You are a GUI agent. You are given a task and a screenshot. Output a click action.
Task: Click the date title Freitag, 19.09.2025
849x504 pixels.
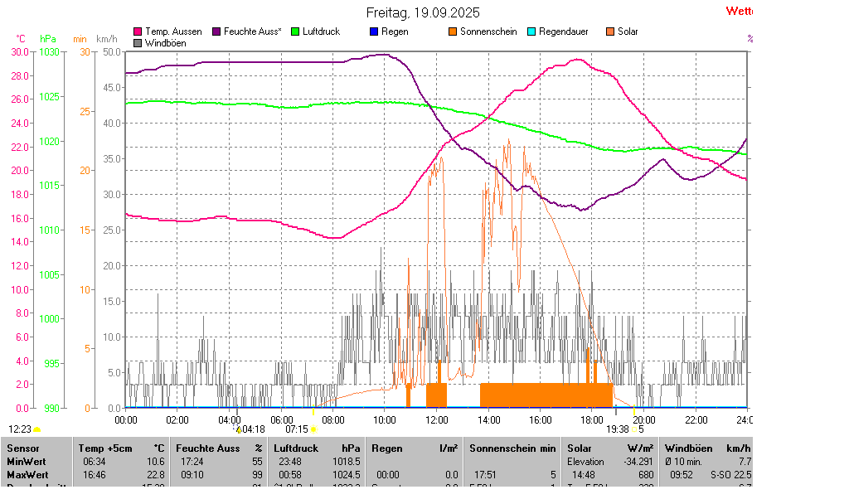pyautogui.click(x=423, y=12)
